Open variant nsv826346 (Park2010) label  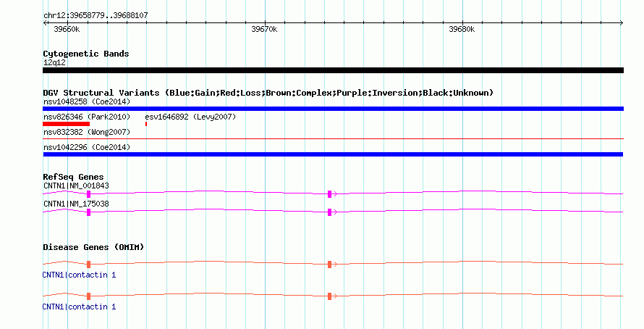[87, 117]
